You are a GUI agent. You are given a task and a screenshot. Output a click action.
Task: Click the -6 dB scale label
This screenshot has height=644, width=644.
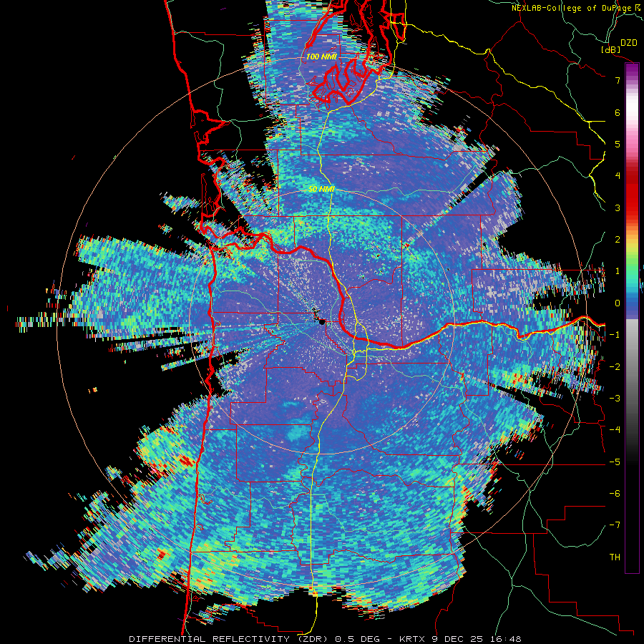coord(615,493)
